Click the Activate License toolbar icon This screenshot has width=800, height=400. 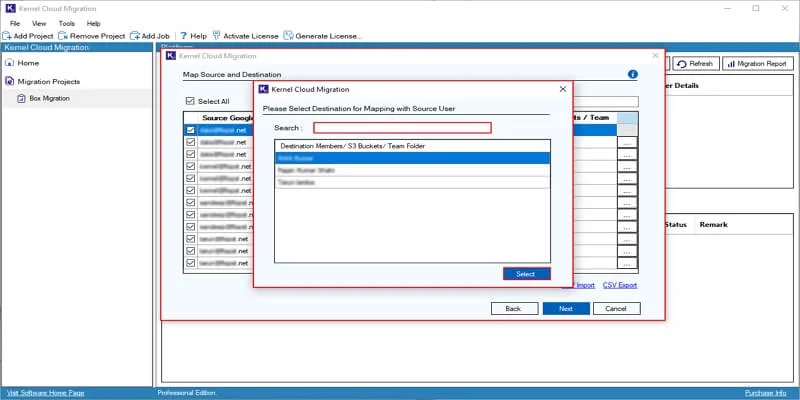(216, 36)
